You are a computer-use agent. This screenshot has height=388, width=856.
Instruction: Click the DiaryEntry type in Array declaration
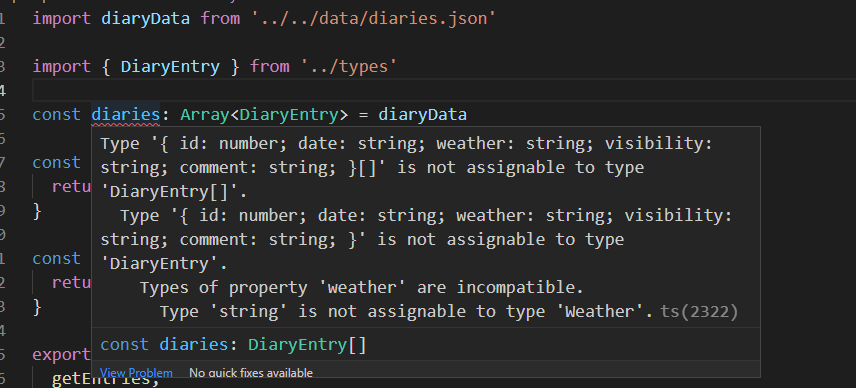(289, 115)
